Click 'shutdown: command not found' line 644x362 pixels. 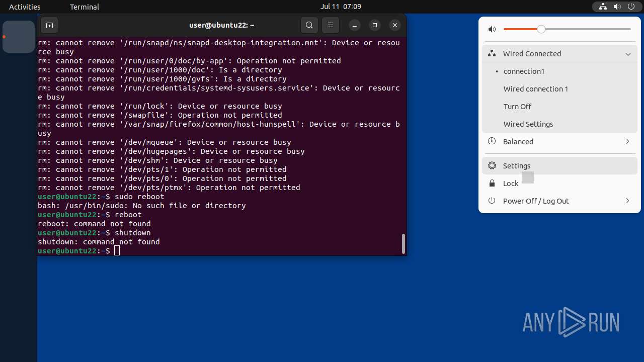click(99, 242)
